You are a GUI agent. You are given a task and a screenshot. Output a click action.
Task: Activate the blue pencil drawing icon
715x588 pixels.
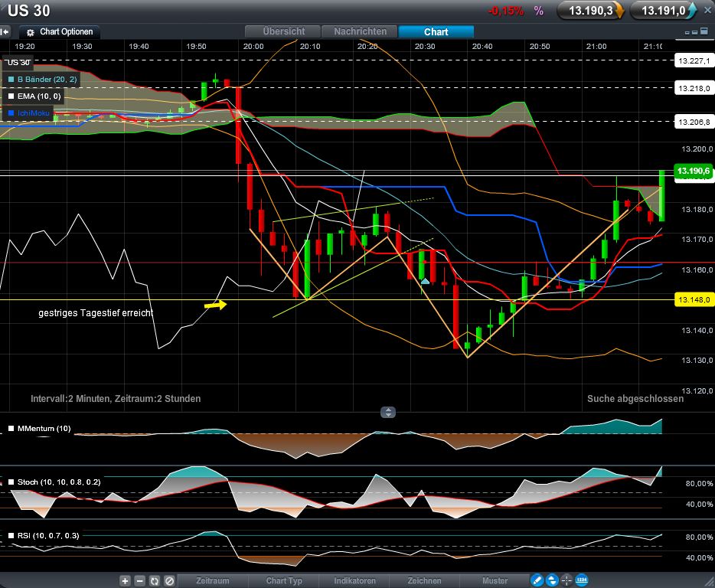[x=537, y=580]
